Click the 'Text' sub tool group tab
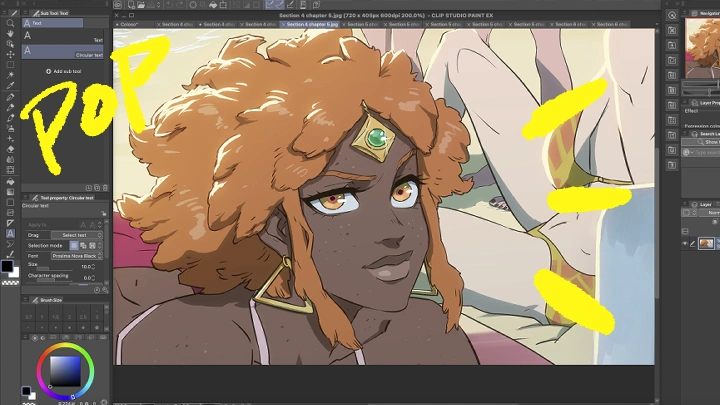 (x=53, y=23)
